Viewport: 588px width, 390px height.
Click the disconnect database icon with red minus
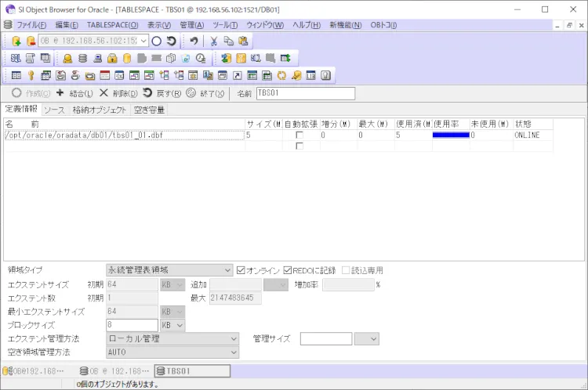click(31, 41)
